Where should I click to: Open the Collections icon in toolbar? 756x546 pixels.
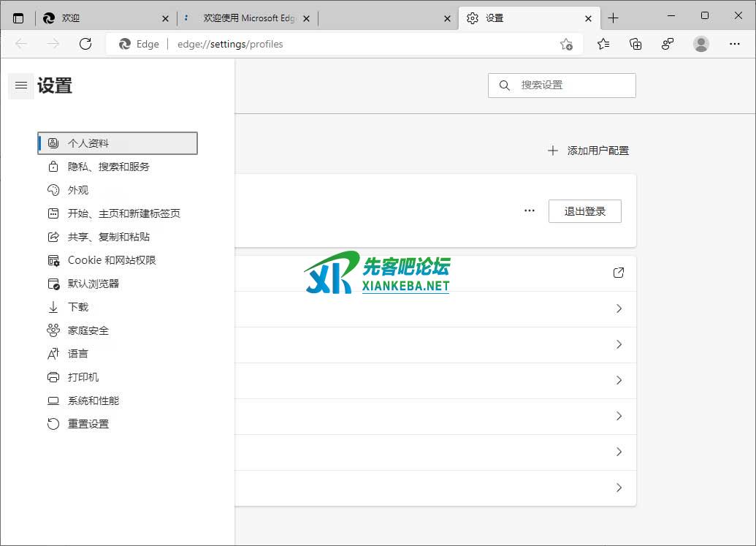635,44
